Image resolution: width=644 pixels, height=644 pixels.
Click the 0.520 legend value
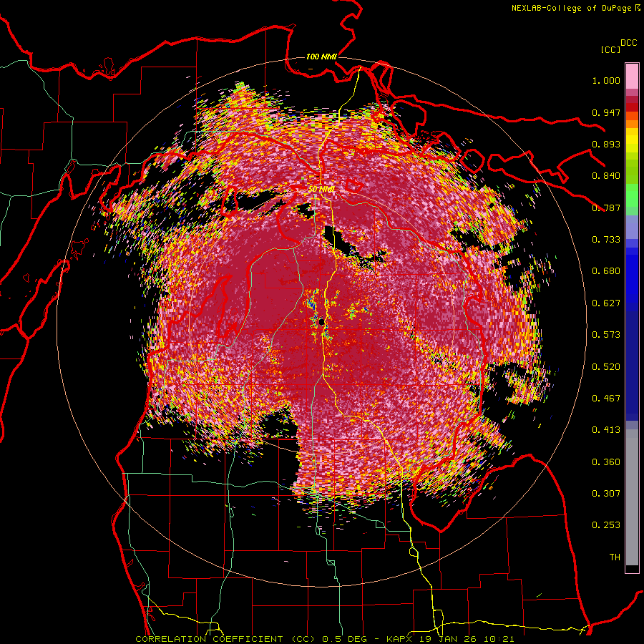[606, 367]
